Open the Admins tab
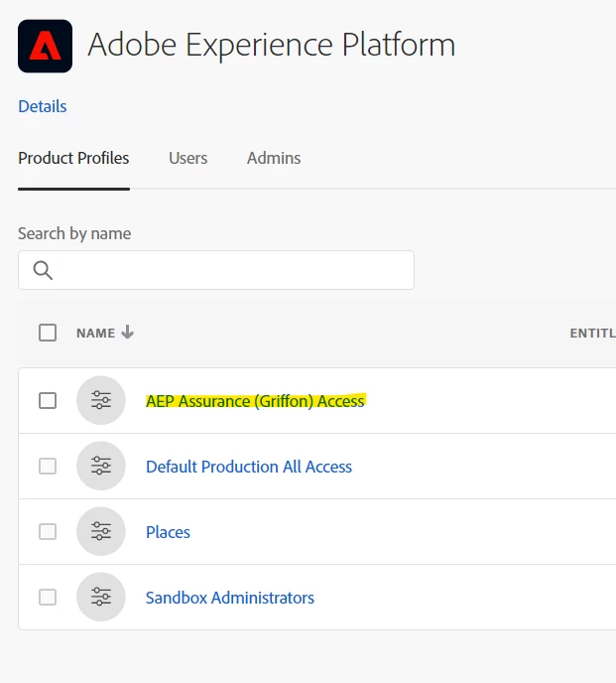 pyautogui.click(x=274, y=158)
